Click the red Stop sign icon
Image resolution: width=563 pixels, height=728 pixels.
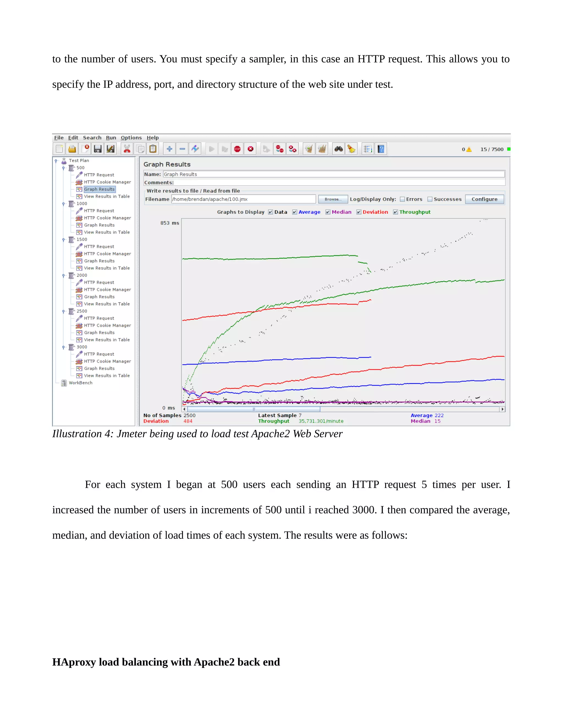238,149
